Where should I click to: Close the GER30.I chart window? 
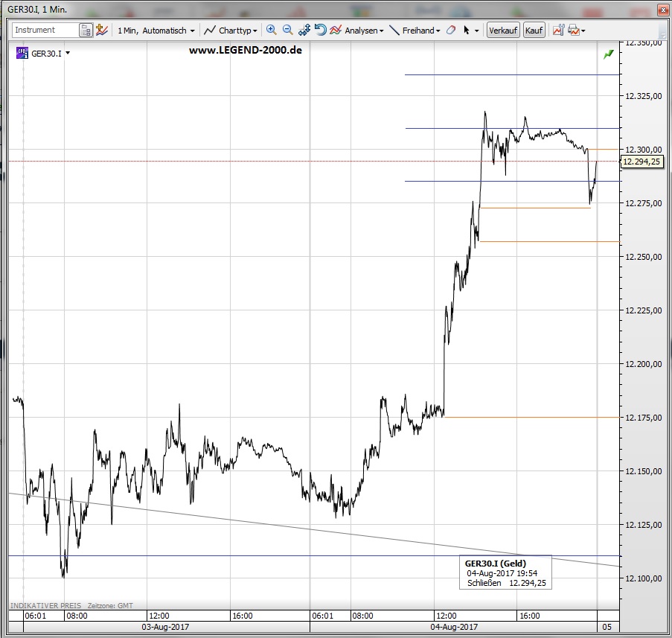663,10
